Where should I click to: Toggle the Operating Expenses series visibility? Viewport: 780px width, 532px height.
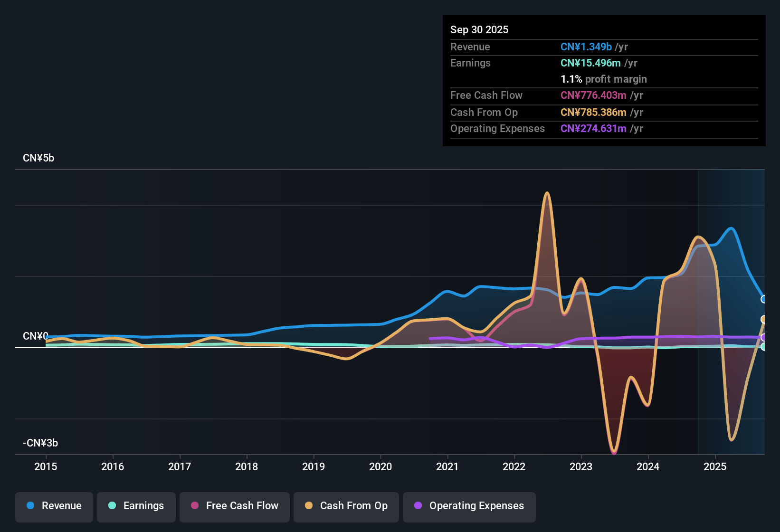(469, 506)
